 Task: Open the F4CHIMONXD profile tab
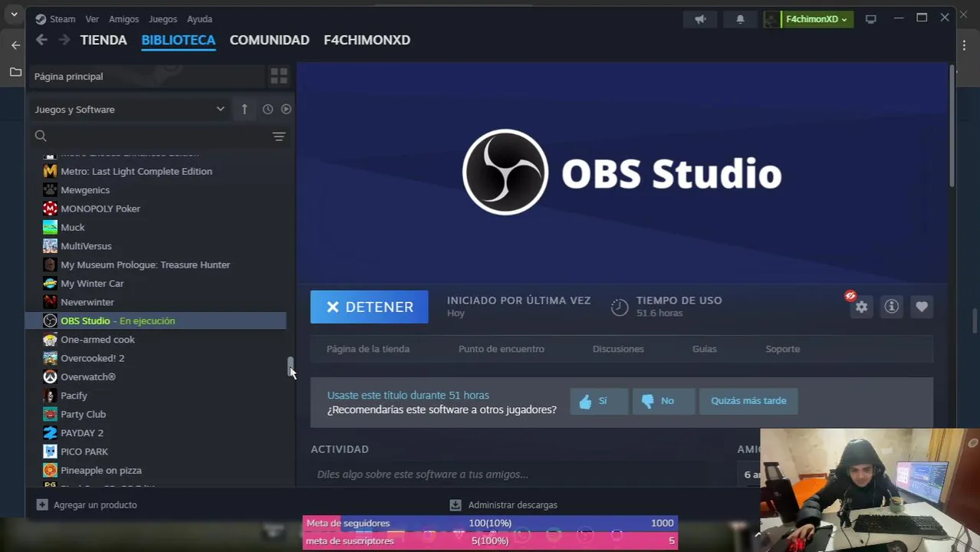pos(367,40)
